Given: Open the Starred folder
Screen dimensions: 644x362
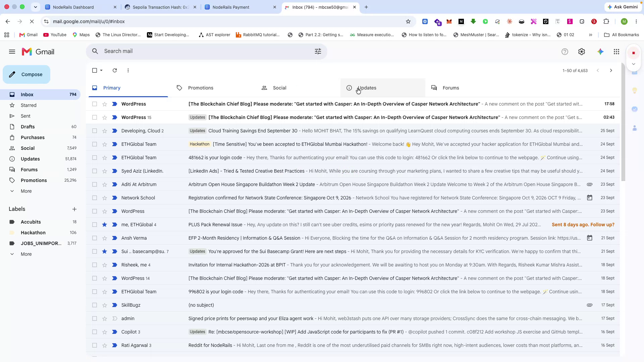Looking at the screenshot, I should point(29,105).
